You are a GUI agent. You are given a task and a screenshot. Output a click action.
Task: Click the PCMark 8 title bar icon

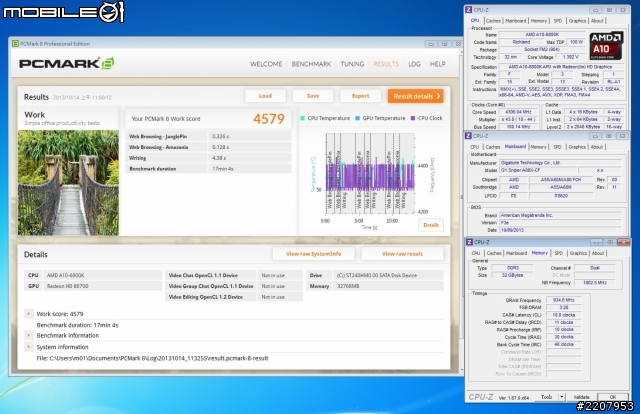tap(15, 44)
